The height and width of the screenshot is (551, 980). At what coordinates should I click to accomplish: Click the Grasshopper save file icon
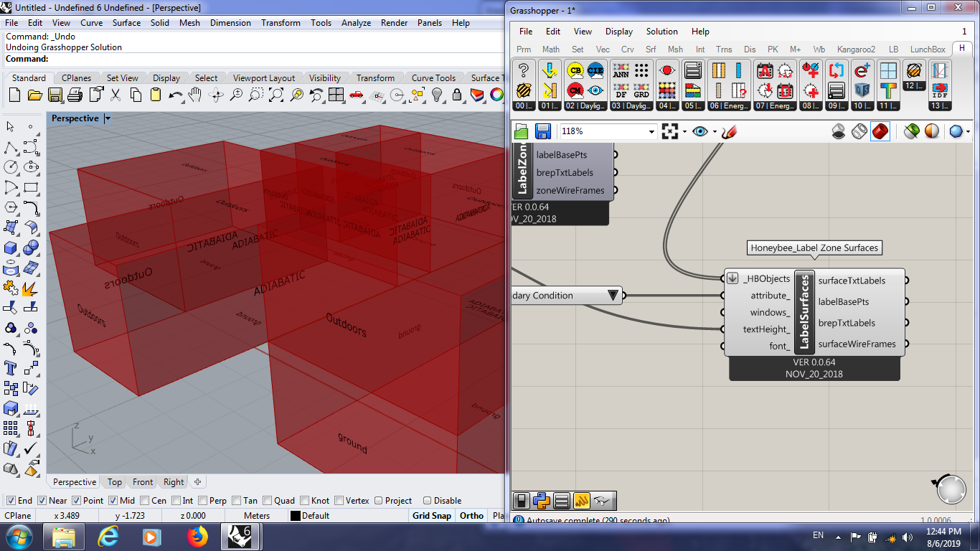pos(543,131)
